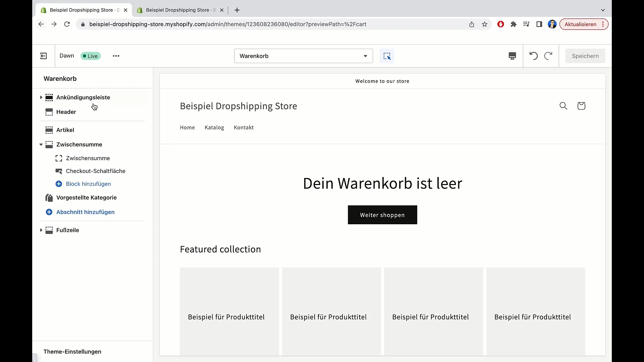This screenshot has height=362, width=644.
Task: Open the browser extensions puzzle icon
Action: pos(514,24)
